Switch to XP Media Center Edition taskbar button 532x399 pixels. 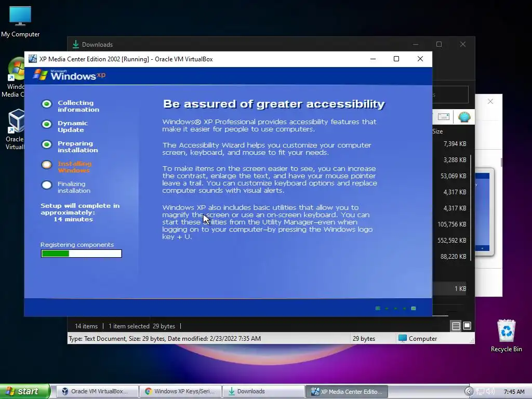(x=347, y=391)
